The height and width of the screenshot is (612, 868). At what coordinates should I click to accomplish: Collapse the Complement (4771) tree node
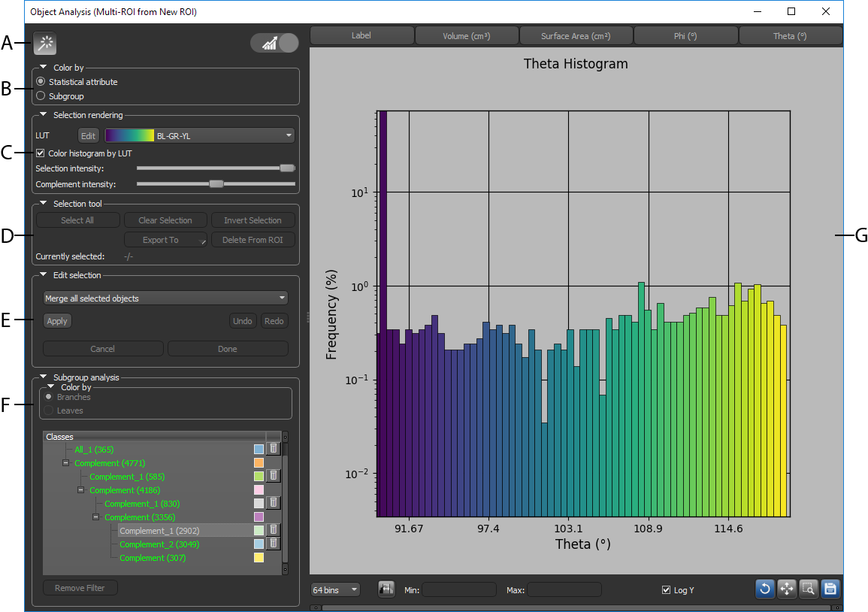pos(66,463)
